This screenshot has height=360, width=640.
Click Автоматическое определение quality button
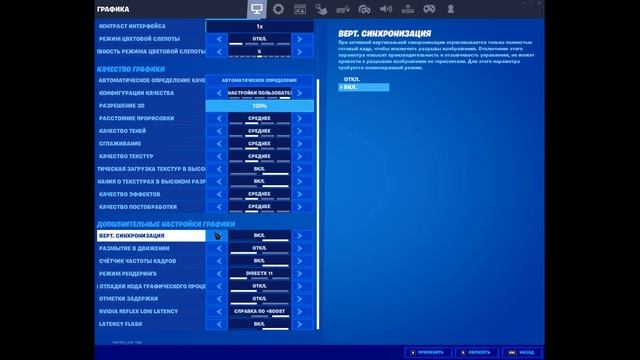click(260, 80)
